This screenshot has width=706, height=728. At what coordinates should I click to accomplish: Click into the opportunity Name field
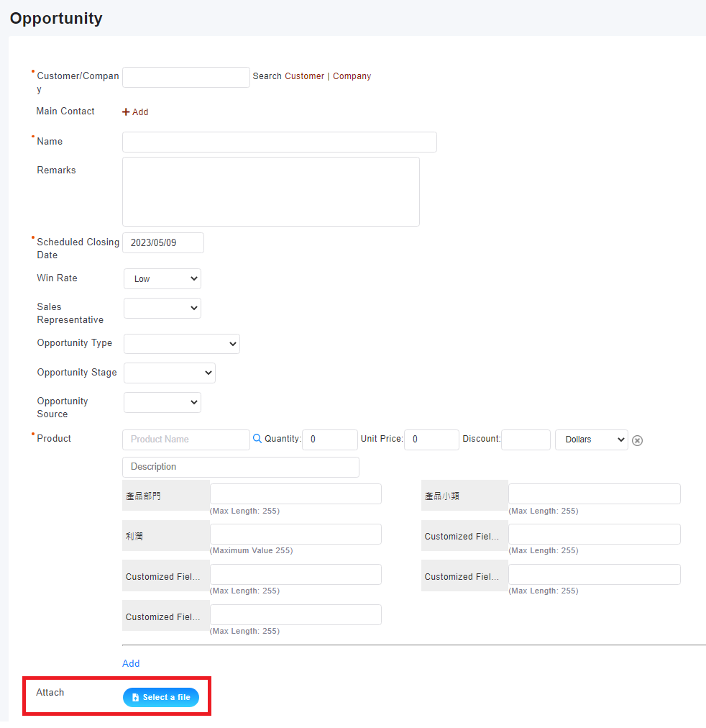pyautogui.click(x=279, y=142)
